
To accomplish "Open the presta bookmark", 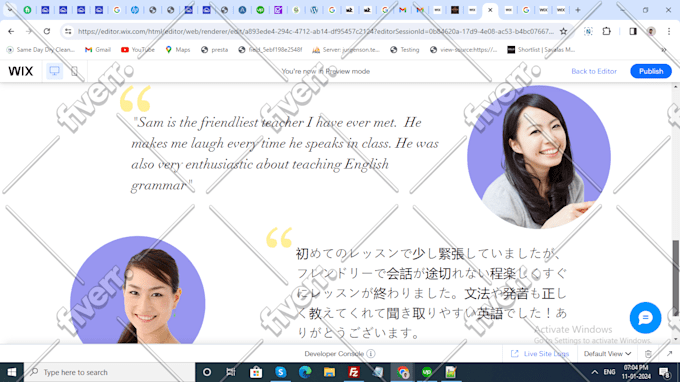I will 215,50.
